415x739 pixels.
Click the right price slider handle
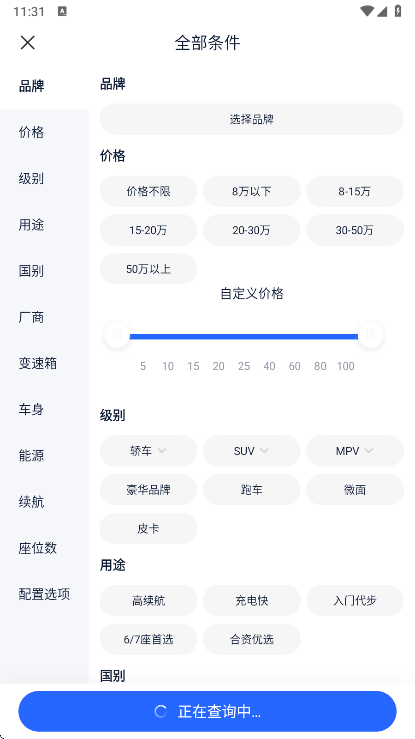pos(370,335)
